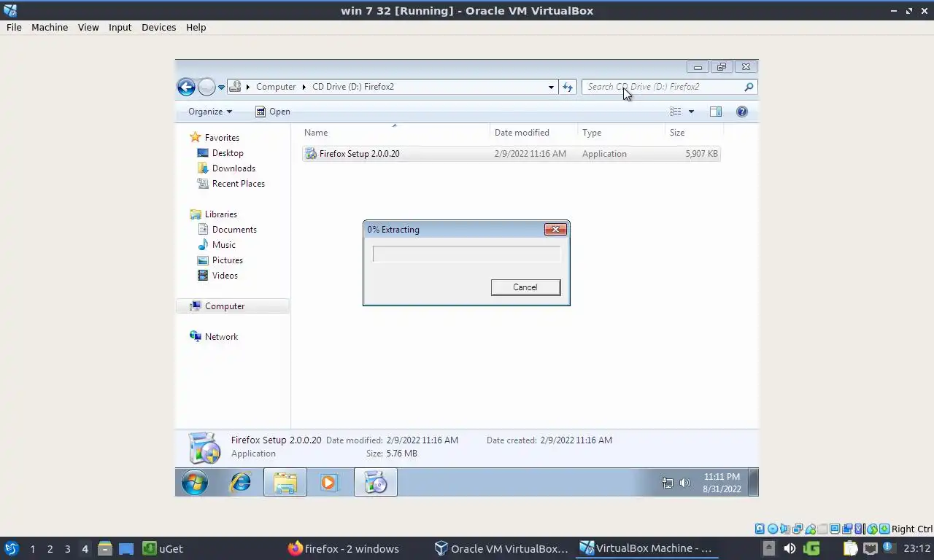Select Computer in navigation pane
Image resolution: width=934 pixels, height=560 pixels.
[233, 306]
